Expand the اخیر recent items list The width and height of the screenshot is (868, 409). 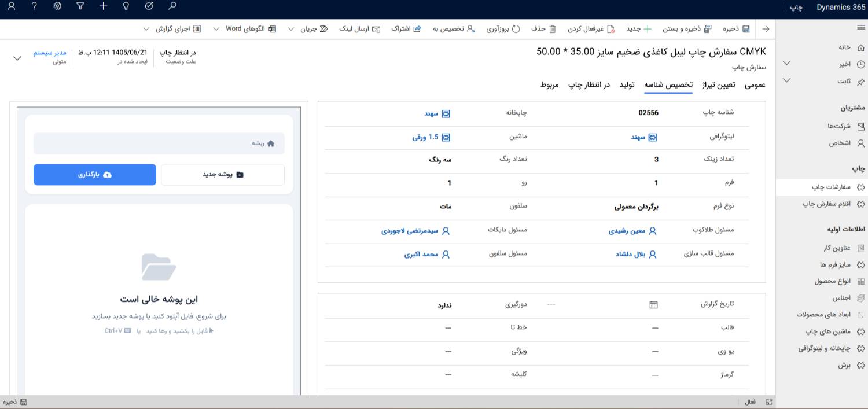tap(786, 64)
